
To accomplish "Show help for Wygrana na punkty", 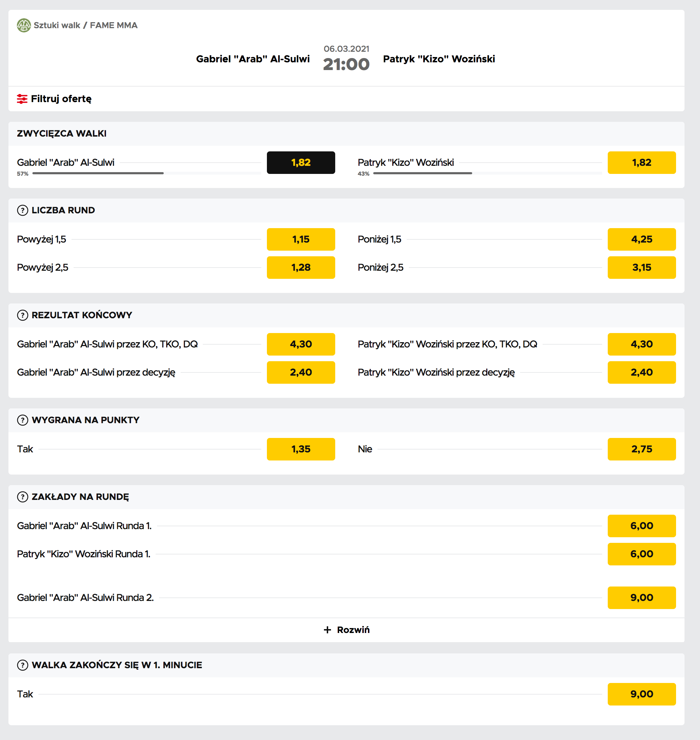I will point(23,420).
